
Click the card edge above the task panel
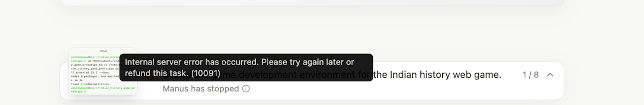click(x=312, y=3)
